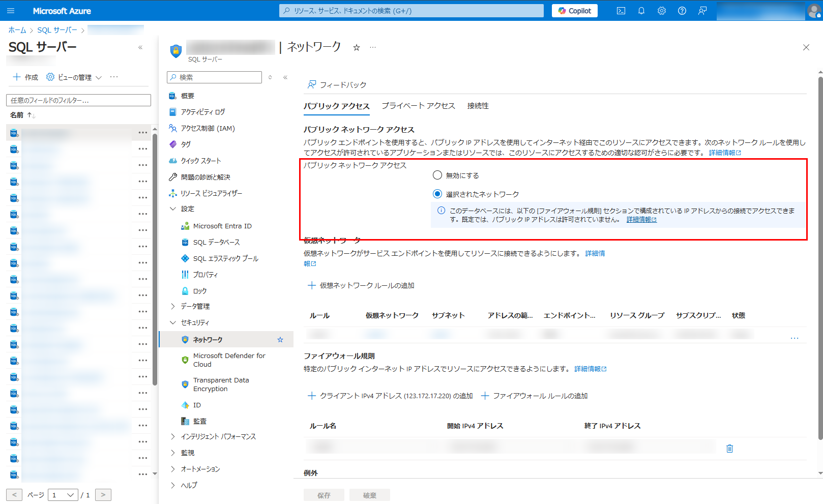Open Microsoft Defender for Cloud

(x=229, y=360)
